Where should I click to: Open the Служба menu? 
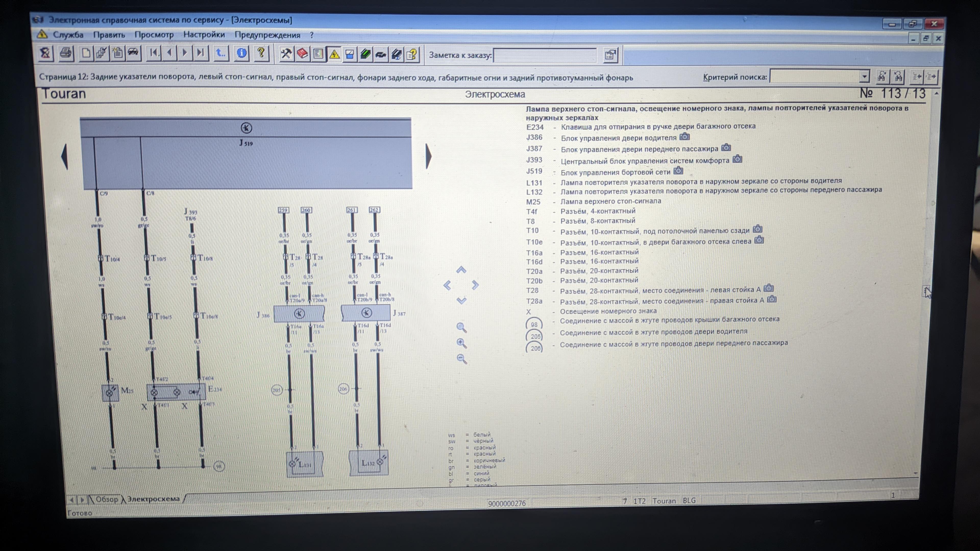(x=68, y=35)
